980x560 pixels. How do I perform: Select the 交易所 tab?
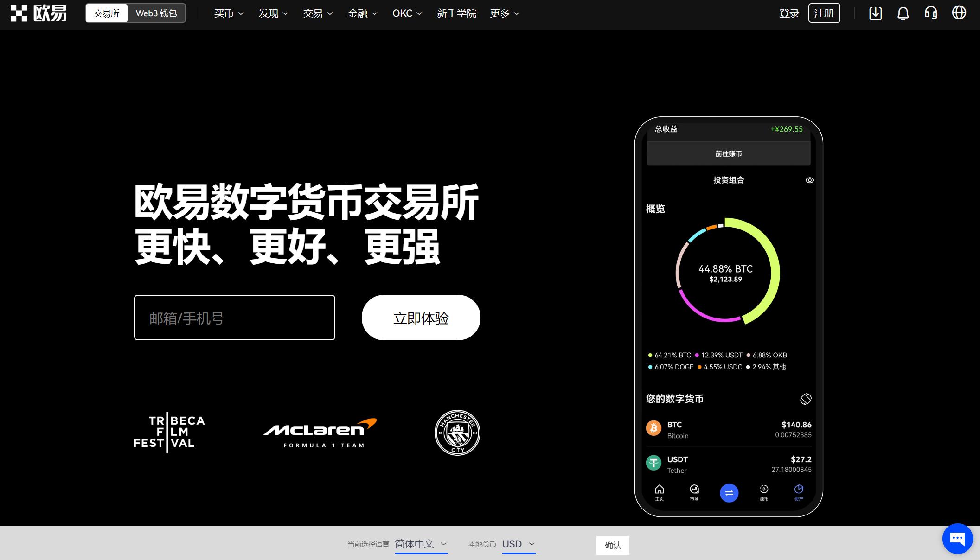106,13
